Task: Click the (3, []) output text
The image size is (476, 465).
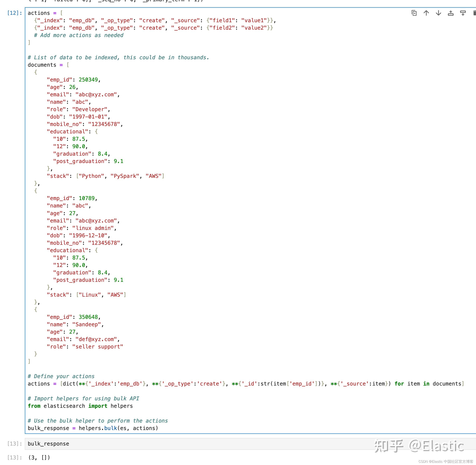Action: pyautogui.click(x=39, y=457)
